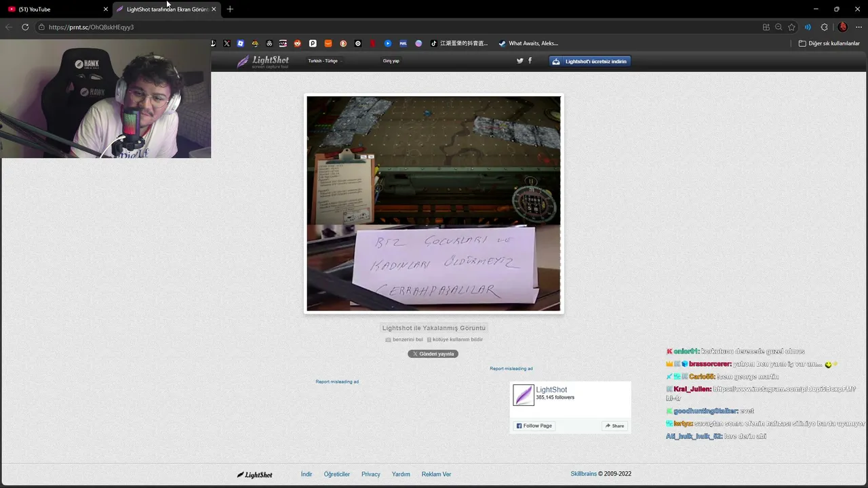
Task: Click Lightshot'ı ücretsiz indirin download button
Action: [590, 61]
